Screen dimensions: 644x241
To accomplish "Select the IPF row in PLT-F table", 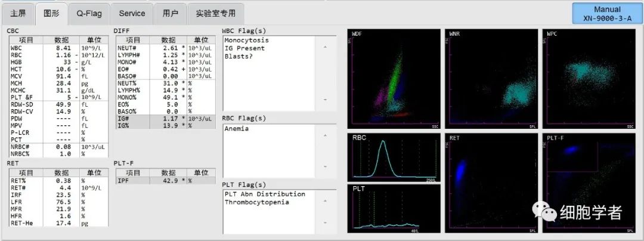I will (165, 180).
